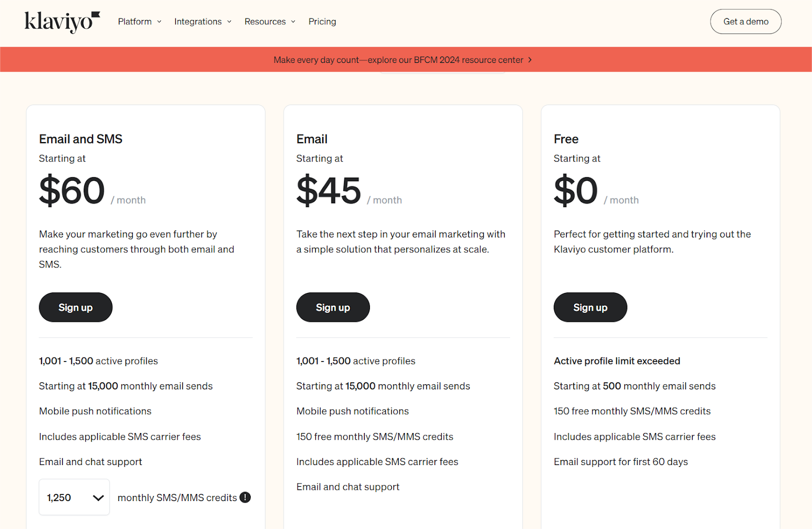Expand the Integrations chevron arrow

[229, 22]
